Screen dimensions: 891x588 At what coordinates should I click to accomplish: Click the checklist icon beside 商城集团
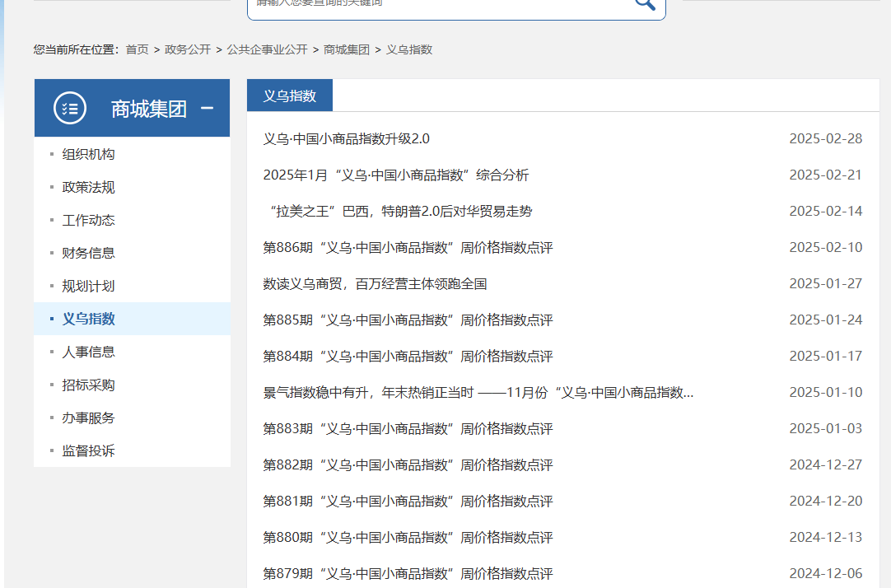pos(70,108)
